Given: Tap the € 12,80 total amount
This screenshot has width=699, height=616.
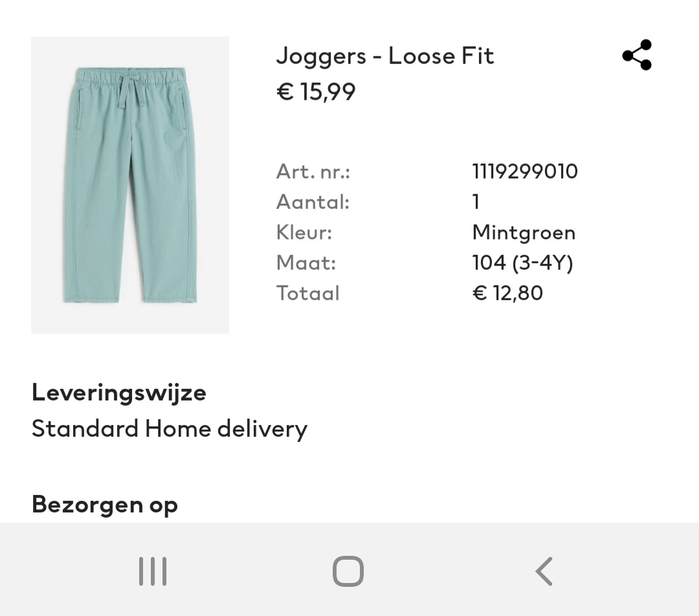Looking at the screenshot, I should [x=507, y=293].
